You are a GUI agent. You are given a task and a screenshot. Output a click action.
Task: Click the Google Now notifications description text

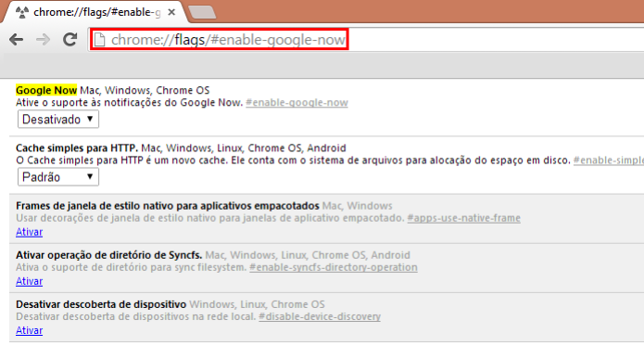tap(130, 103)
